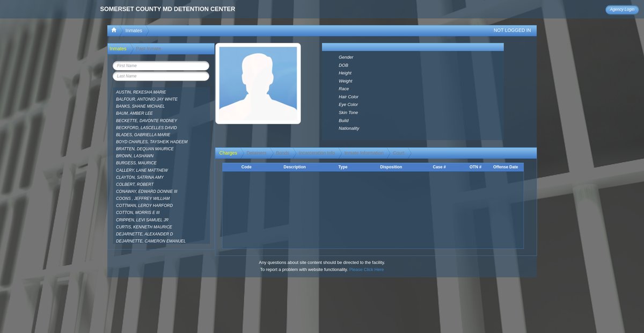Viewport: 644px width, 333px height.
Task: Select inmate CALLERY, LANE MATTHEW
Action: point(142,170)
